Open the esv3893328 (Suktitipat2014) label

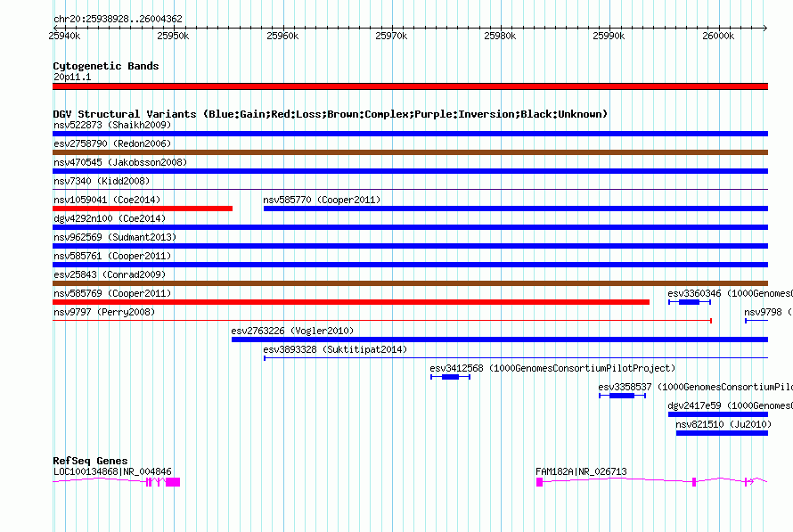335,349
